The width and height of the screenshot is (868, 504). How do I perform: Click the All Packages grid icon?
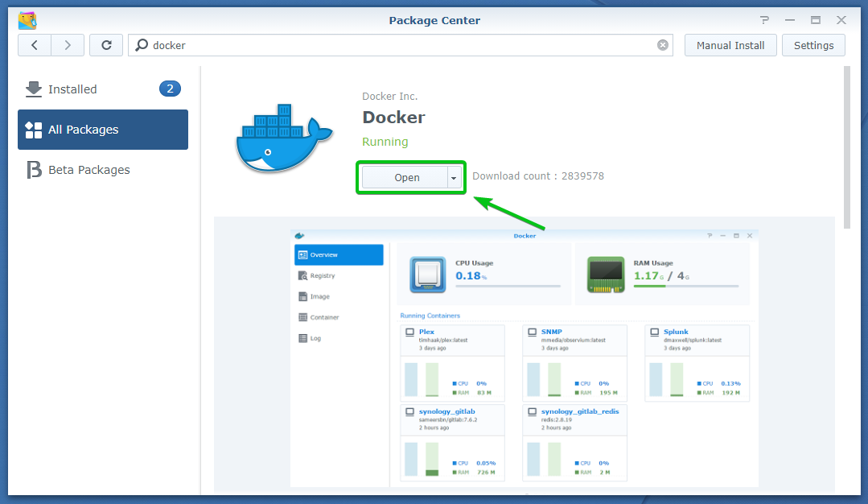[33, 130]
